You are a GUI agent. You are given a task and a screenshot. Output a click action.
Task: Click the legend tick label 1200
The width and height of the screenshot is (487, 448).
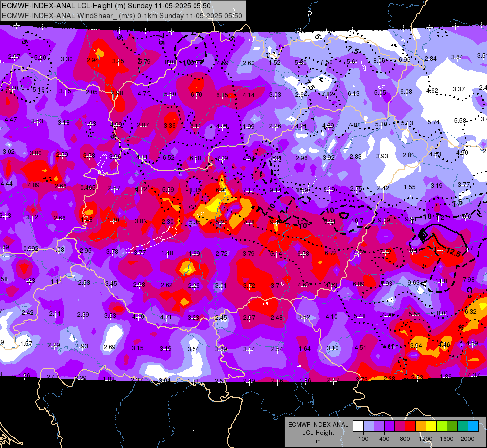coord(425,439)
